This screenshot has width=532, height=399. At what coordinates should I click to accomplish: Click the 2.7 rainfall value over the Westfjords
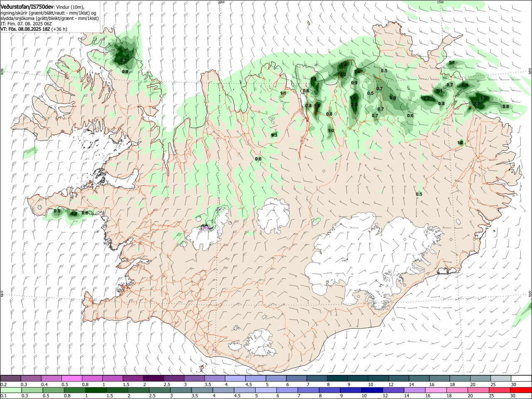[123, 61]
